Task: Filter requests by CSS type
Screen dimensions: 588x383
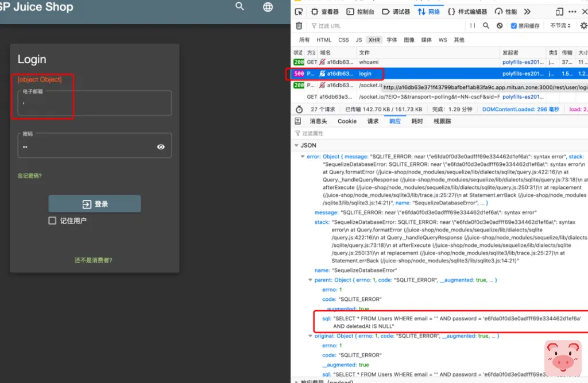Action: [x=343, y=40]
